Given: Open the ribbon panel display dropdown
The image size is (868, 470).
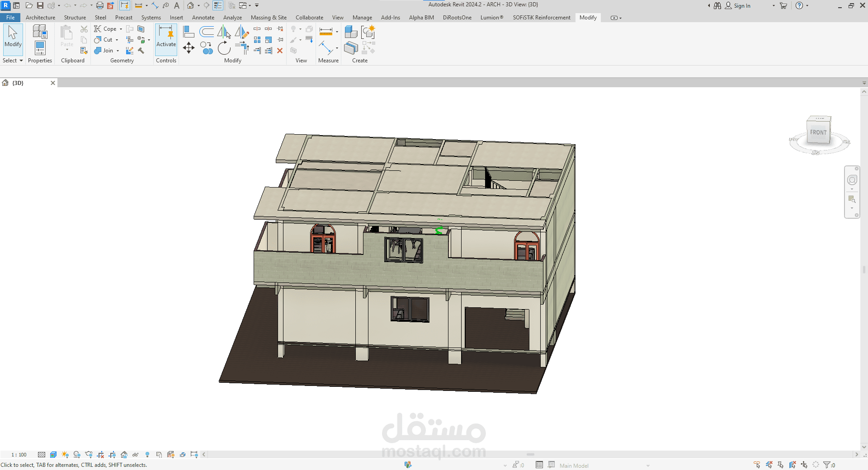Looking at the screenshot, I should tap(616, 18).
